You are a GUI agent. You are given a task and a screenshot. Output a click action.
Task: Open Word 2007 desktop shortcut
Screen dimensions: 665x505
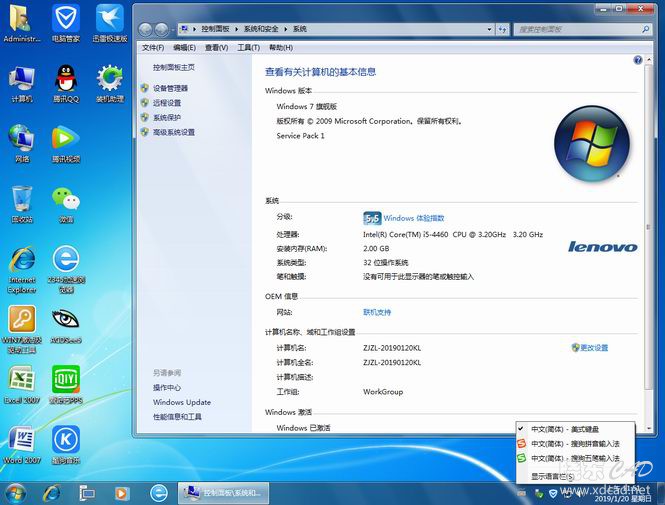tap(21, 445)
